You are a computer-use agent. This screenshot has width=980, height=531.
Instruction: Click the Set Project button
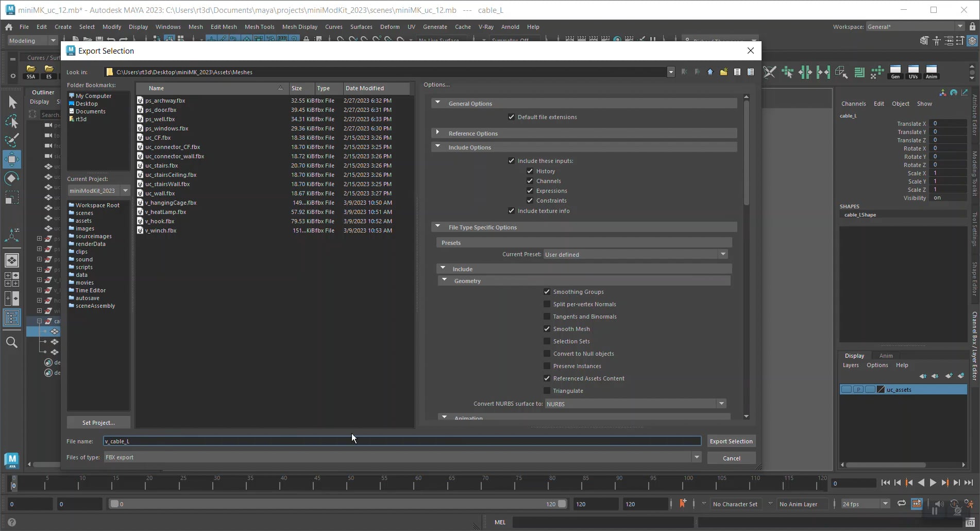pyautogui.click(x=98, y=422)
